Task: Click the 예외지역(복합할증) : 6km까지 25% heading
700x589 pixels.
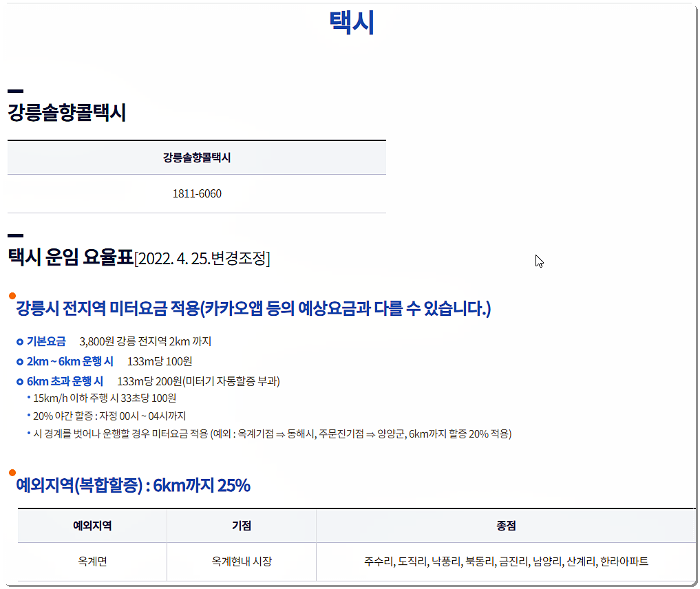Action: click(133, 485)
